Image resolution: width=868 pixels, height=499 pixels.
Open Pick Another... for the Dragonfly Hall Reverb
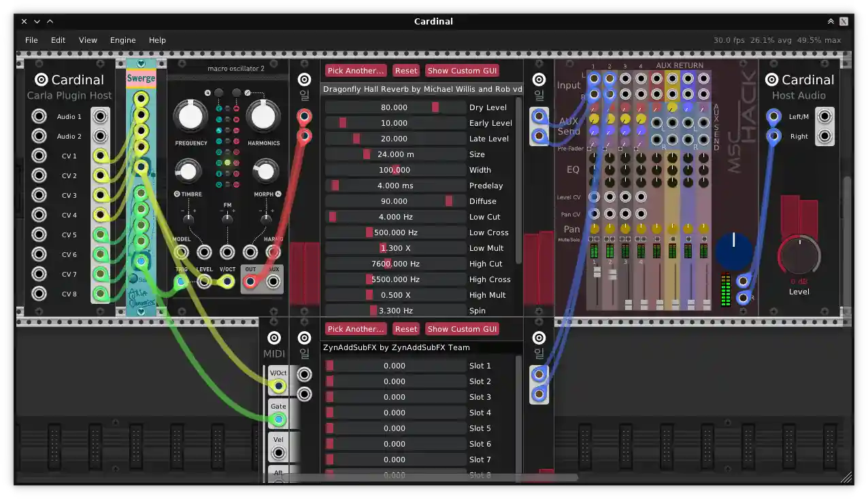[x=355, y=70]
